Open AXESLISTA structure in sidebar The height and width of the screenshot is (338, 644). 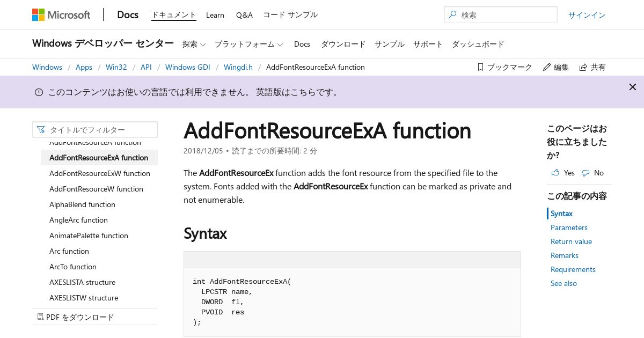pyautogui.click(x=82, y=282)
